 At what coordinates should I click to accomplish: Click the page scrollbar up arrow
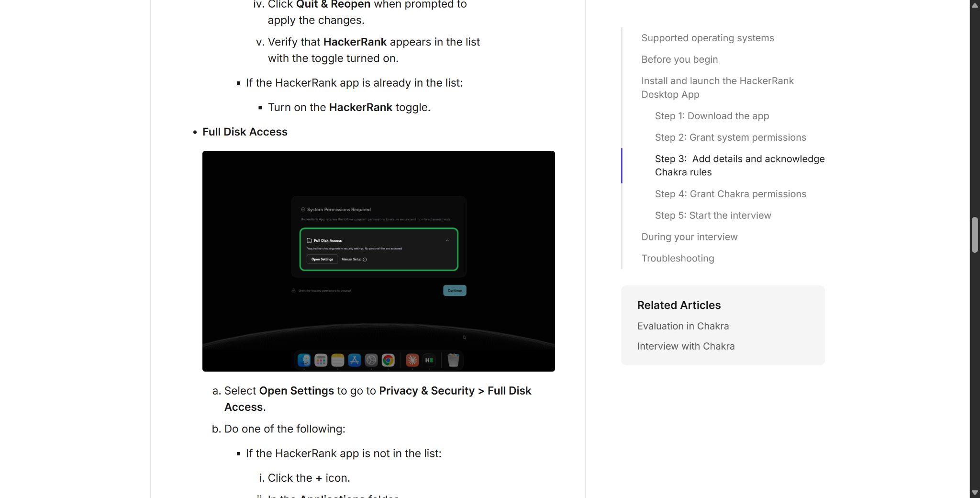975,5
